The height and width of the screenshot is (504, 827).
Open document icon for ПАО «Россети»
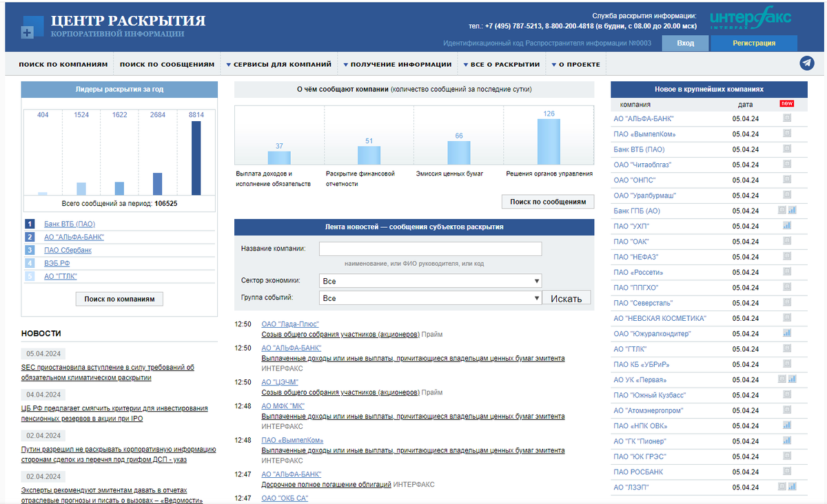[x=787, y=272]
